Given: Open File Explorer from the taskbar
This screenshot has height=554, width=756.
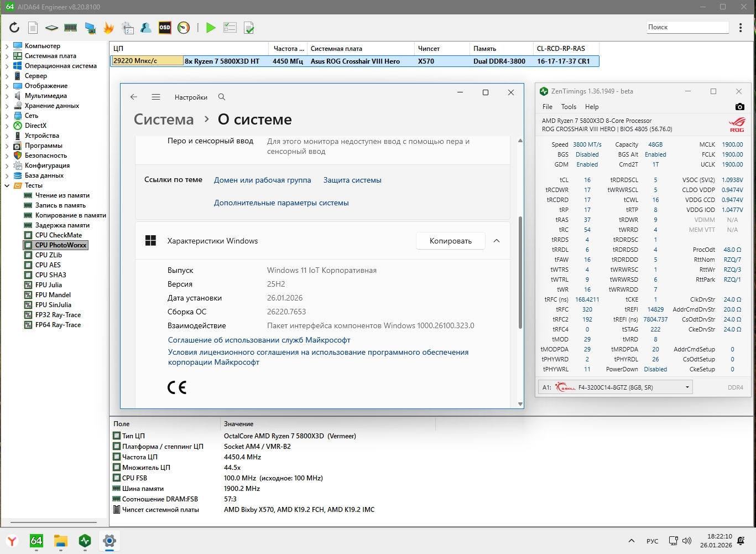Looking at the screenshot, I should [x=61, y=541].
